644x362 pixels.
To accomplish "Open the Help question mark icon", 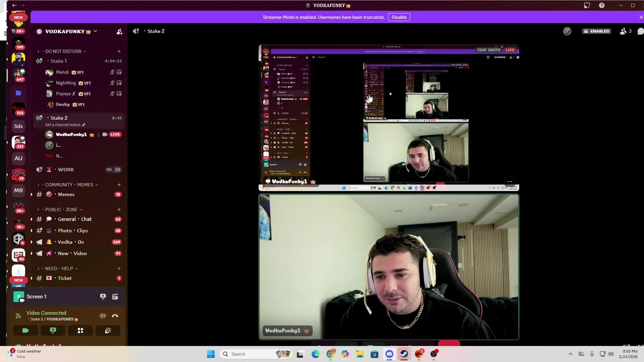I will [601, 6].
